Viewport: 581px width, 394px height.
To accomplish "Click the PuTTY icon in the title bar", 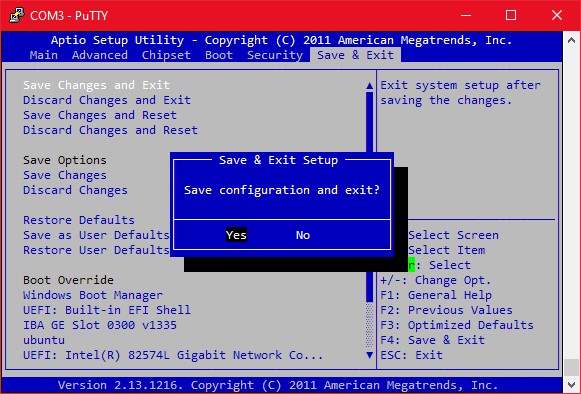I will pos(17,15).
